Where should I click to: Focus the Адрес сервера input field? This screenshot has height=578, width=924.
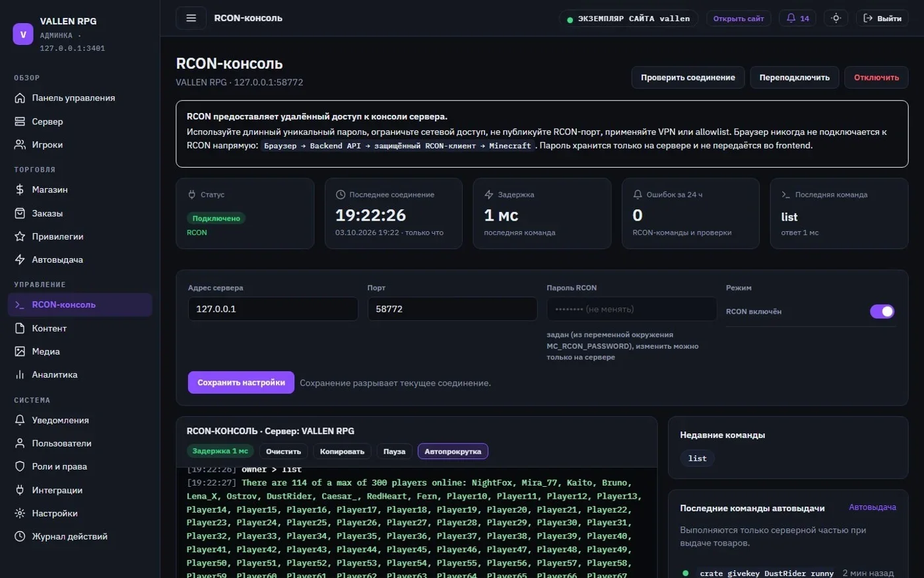click(x=273, y=309)
